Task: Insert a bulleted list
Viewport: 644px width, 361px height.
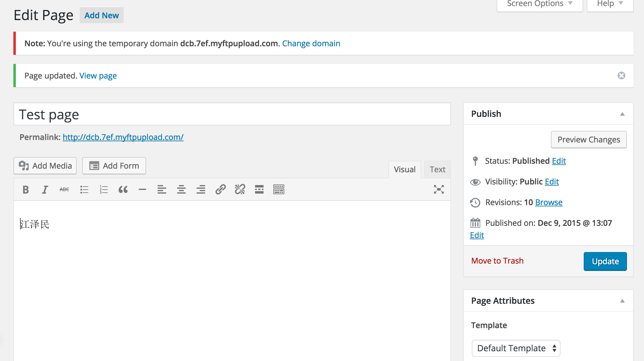Action: point(84,190)
